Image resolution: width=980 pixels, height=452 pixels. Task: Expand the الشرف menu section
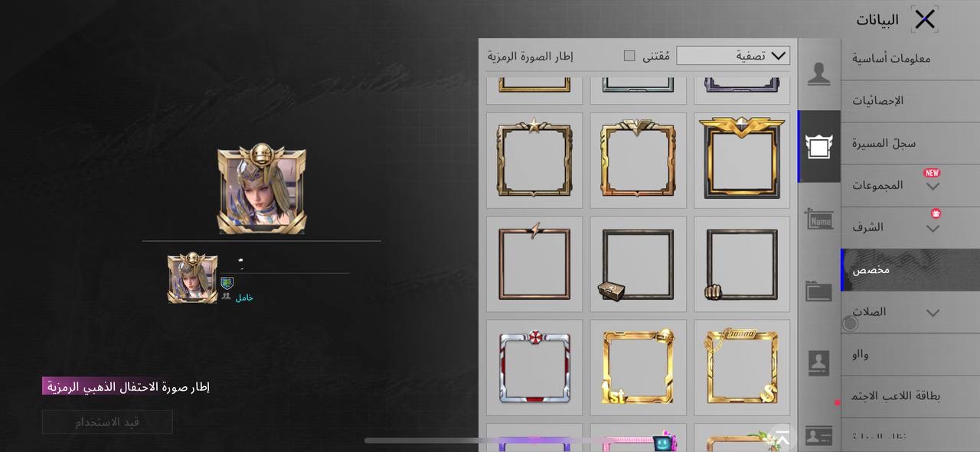pos(910,227)
